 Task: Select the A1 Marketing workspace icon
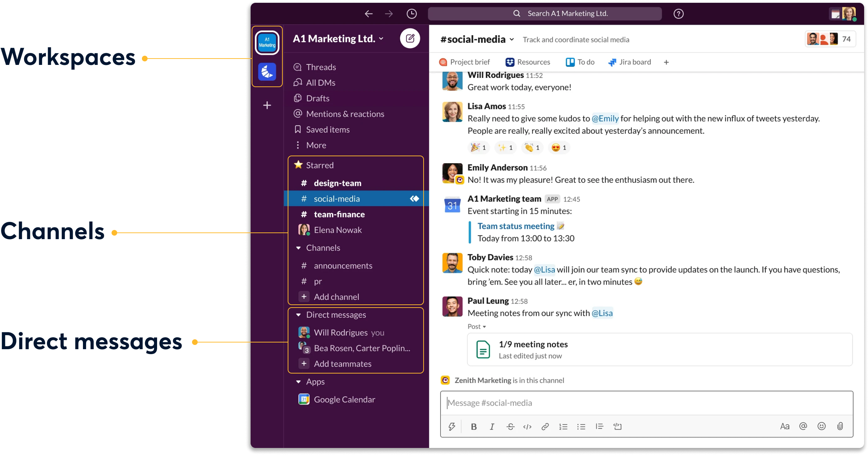tap(267, 42)
